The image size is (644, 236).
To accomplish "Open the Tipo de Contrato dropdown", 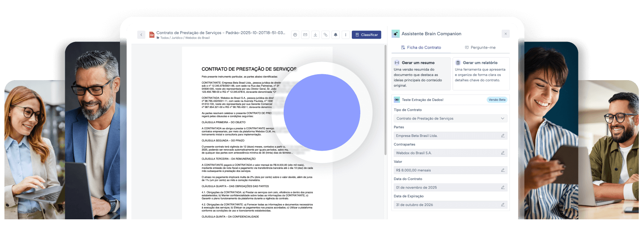I will coord(450,118).
